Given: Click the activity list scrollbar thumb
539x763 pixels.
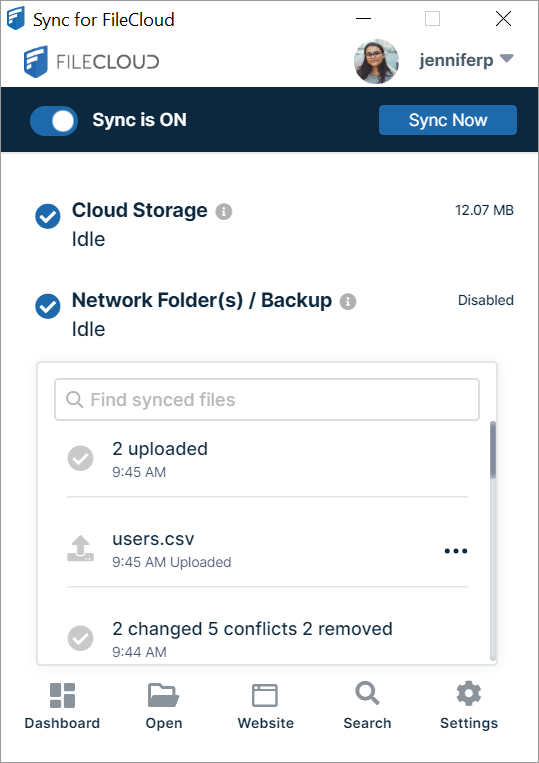Looking at the screenshot, I should [493, 450].
